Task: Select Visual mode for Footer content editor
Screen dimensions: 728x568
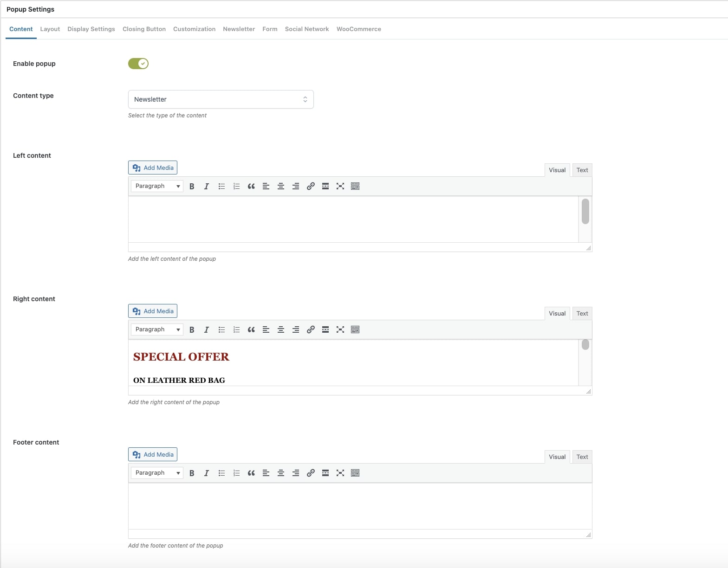Action: (557, 457)
